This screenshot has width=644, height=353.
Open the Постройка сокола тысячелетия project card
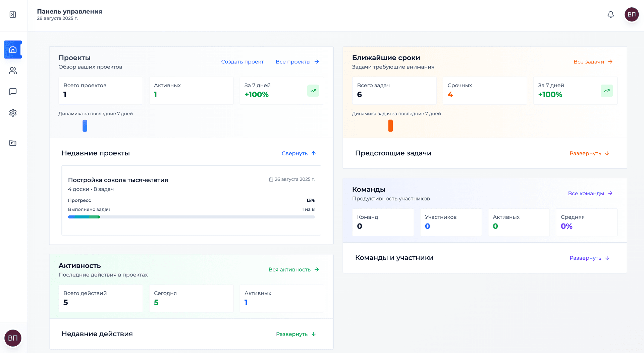click(191, 200)
